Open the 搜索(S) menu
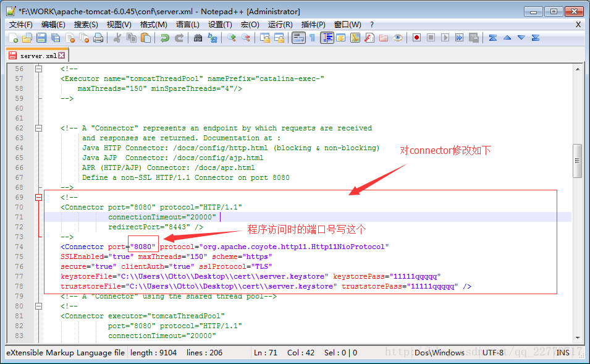The height and width of the screenshot is (364, 590). coord(86,25)
